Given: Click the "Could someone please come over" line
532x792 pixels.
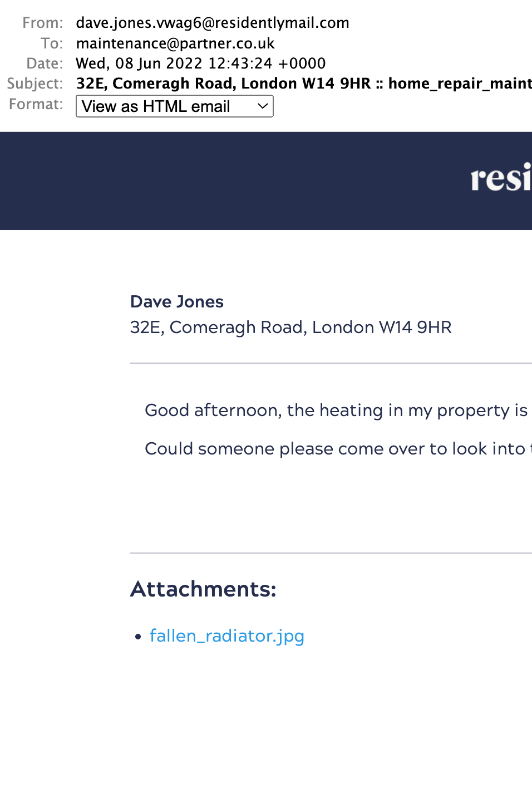Looking at the screenshot, I should point(336,449).
